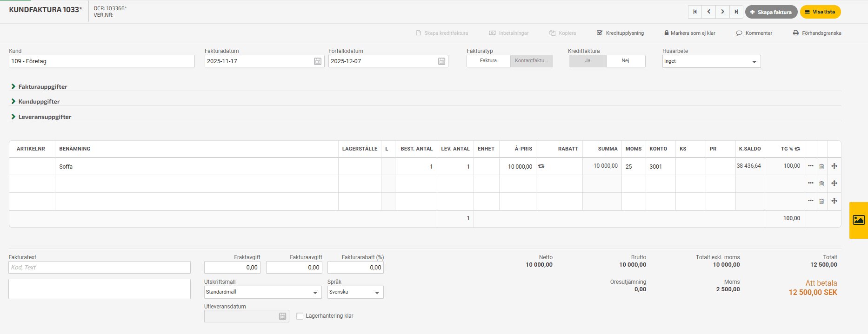Click the Skapa faktura button
Screen dimensions: 868x334
[x=771, y=12]
